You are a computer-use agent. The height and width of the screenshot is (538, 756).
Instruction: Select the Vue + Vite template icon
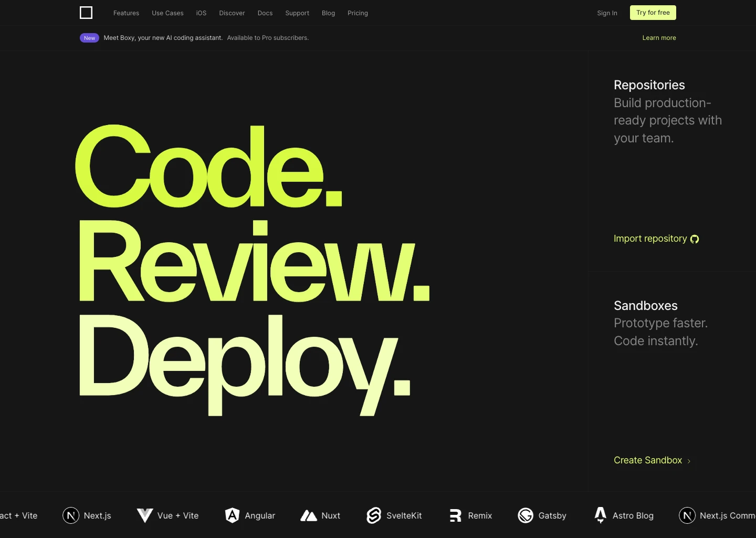pos(145,515)
